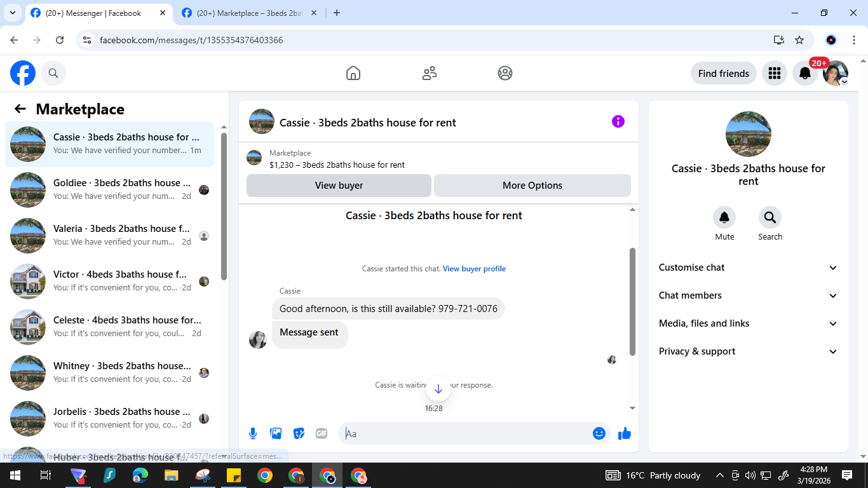Expand Customise chat section
This screenshot has height=488, width=868.
[x=749, y=268]
